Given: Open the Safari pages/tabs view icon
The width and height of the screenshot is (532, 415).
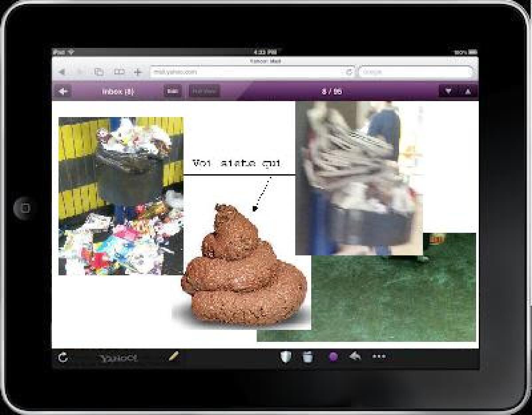Looking at the screenshot, I should tap(99, 72).
